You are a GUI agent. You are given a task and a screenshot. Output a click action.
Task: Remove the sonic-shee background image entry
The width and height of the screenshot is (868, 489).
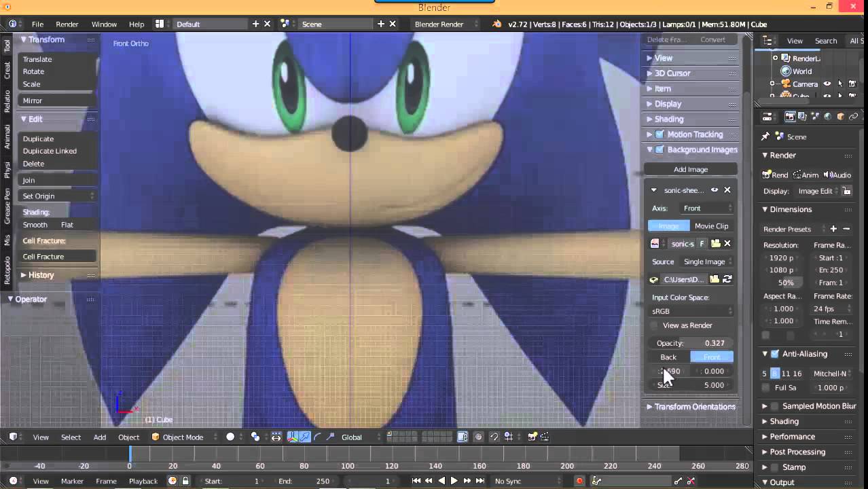point(727,190)
